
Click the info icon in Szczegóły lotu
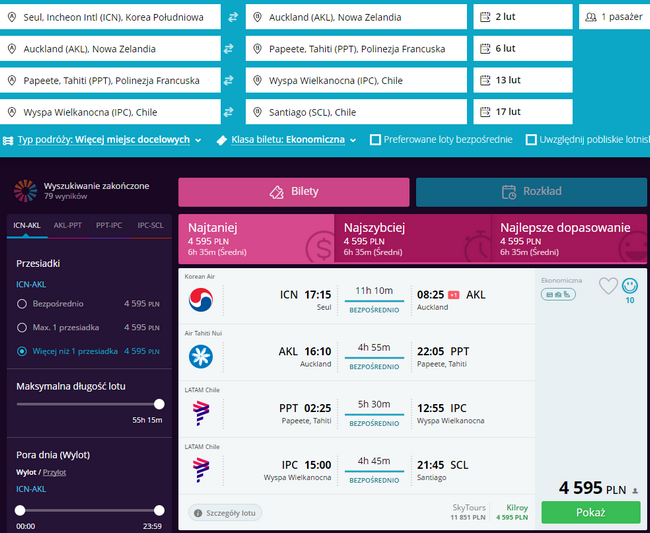[198, 513]
